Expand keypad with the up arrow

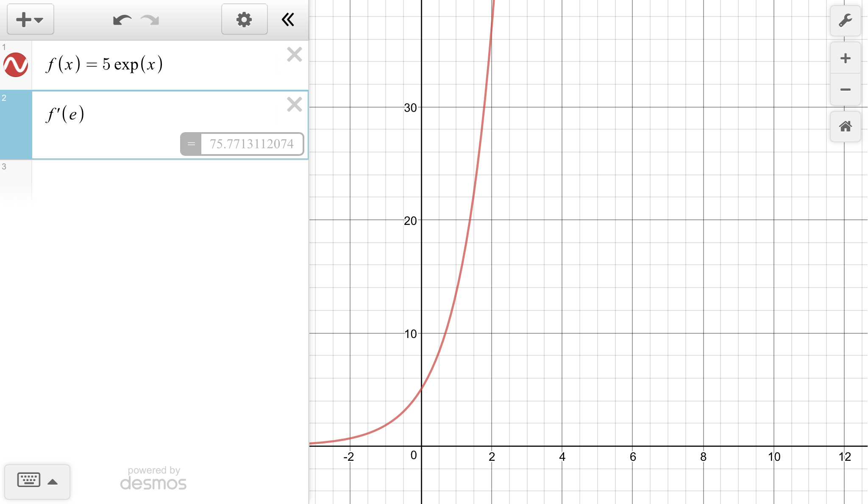53,482
